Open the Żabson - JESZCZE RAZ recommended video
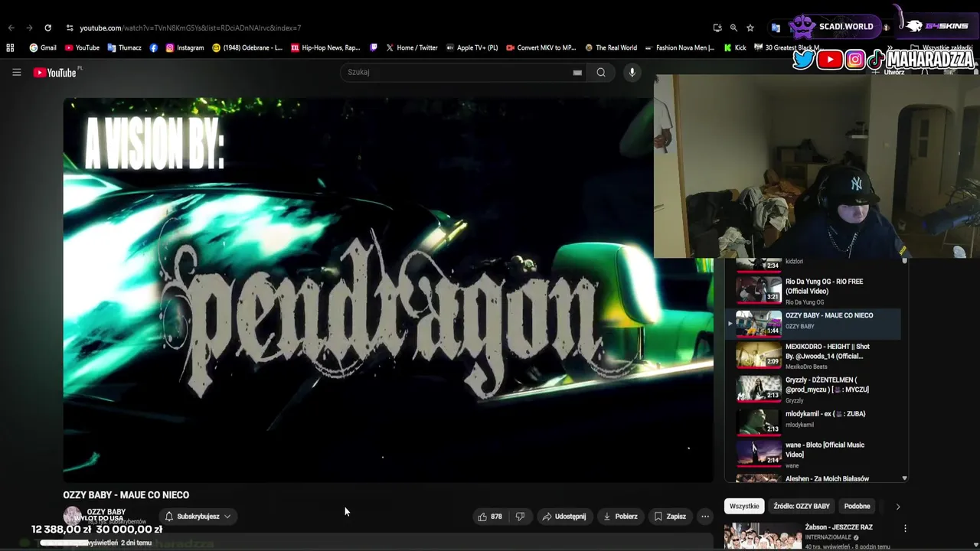Screen dimensions: 980x551 pyautogui.click(x=838, y=527)
